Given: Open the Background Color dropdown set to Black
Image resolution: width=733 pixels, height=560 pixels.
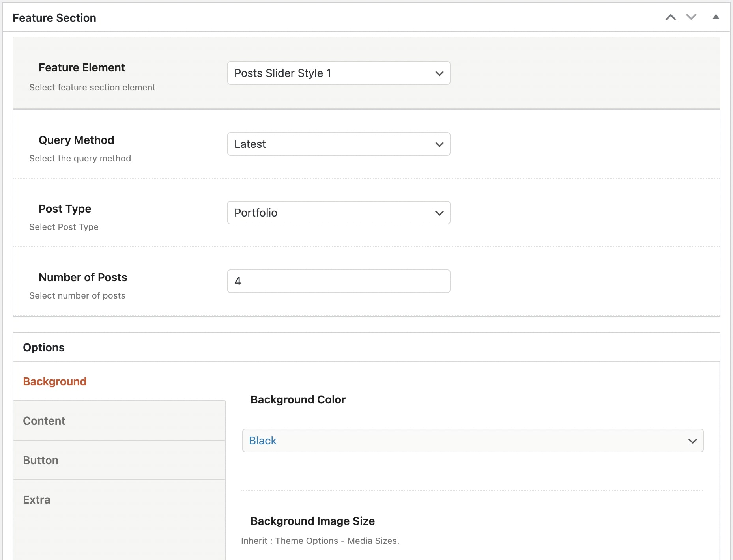Looking at the screenshot, I should click(x=472, y=441).
